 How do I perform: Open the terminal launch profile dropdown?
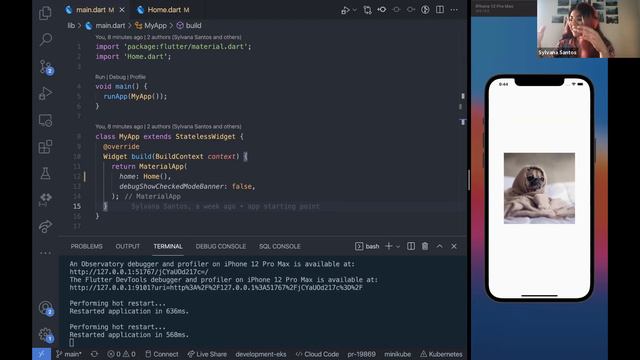(x=398, y=247)
